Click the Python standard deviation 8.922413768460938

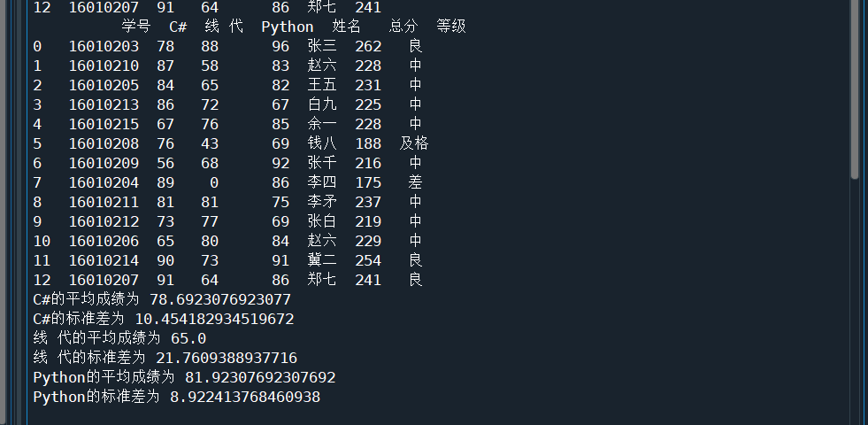pos(245,398)
